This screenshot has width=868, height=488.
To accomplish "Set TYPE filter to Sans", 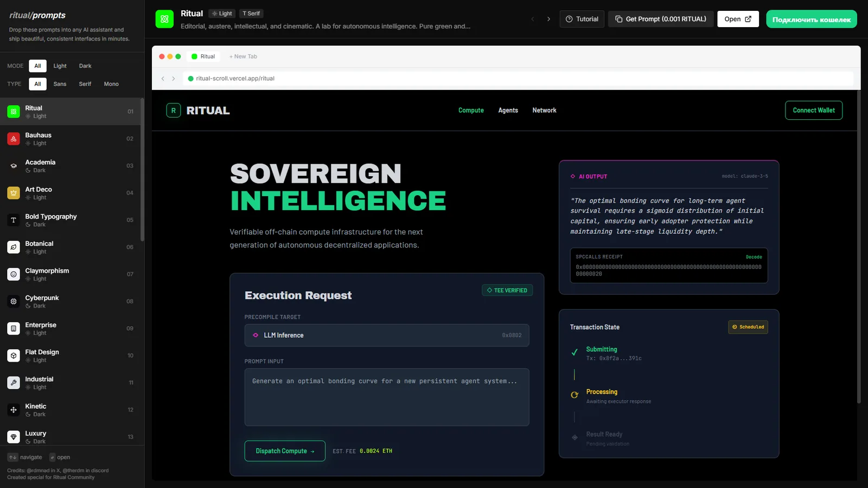I will pos(60,84).
